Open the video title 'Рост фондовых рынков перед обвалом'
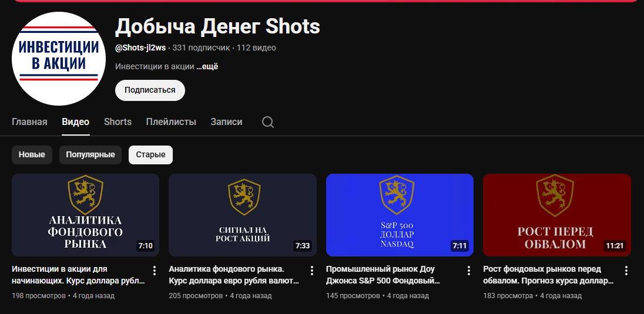 (x=548, y=275)
